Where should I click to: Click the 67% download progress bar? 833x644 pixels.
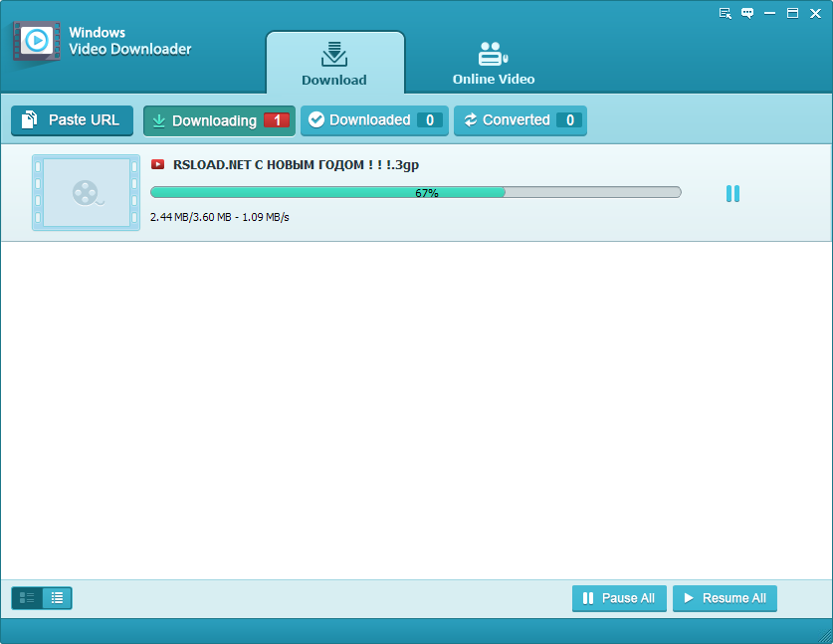(415, 192)
